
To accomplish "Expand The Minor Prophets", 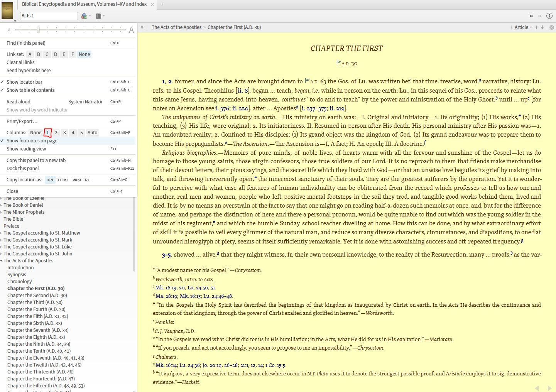I will coord(2,212).
